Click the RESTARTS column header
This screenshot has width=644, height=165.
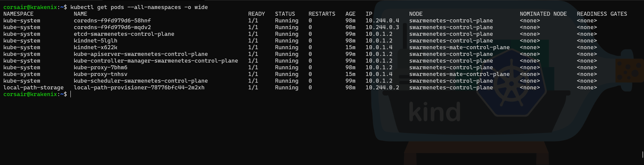tap(322, 14)
